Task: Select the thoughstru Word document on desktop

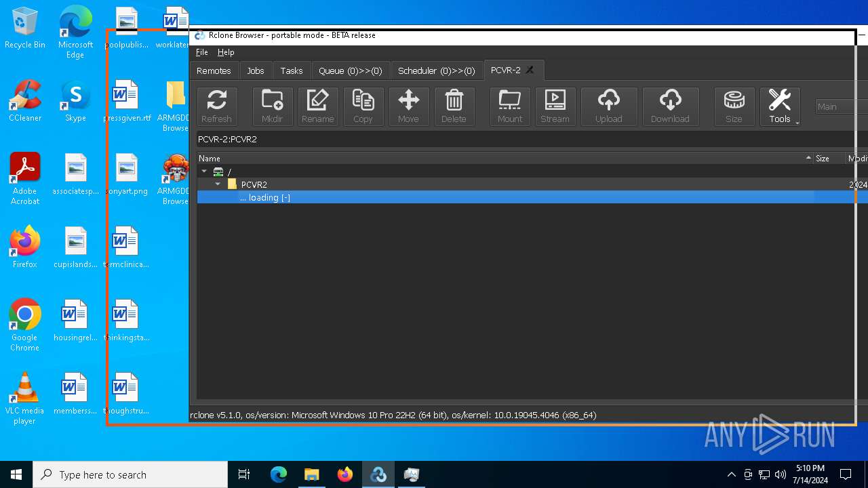Action: coord(127,394)
